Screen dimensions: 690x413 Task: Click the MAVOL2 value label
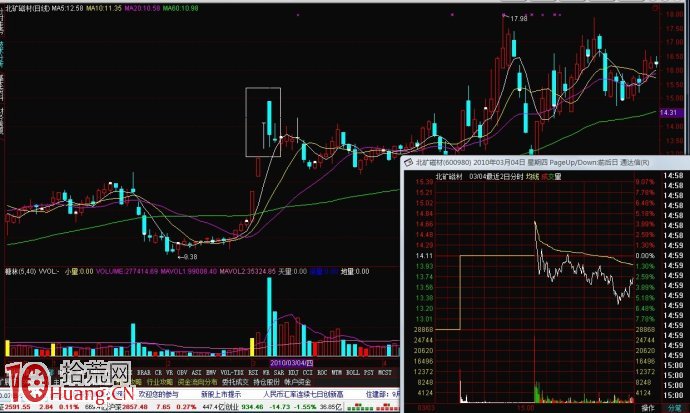tap(248, 271)
